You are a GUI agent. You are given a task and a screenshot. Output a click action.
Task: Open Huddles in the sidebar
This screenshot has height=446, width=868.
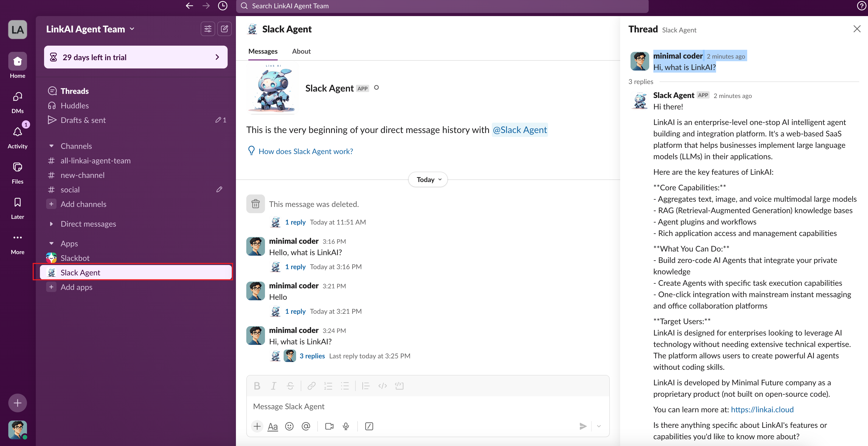tap(136, 106)
